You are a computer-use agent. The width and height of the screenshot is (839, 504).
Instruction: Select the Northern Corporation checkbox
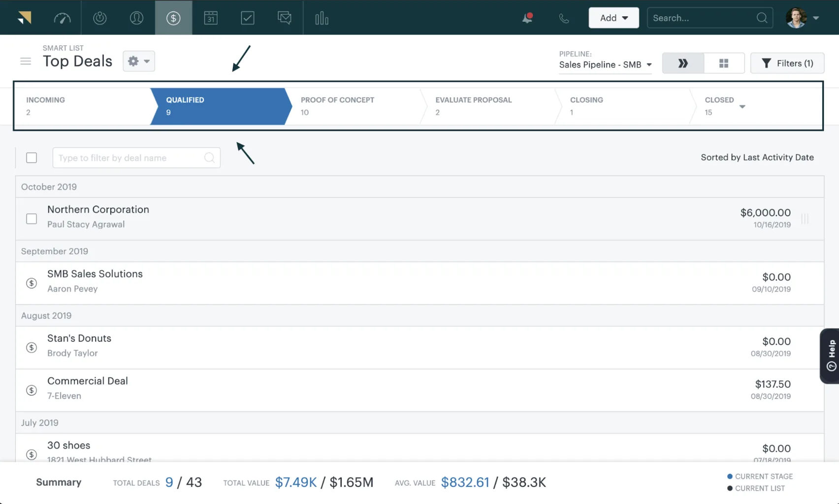click(x=31, y=219)
